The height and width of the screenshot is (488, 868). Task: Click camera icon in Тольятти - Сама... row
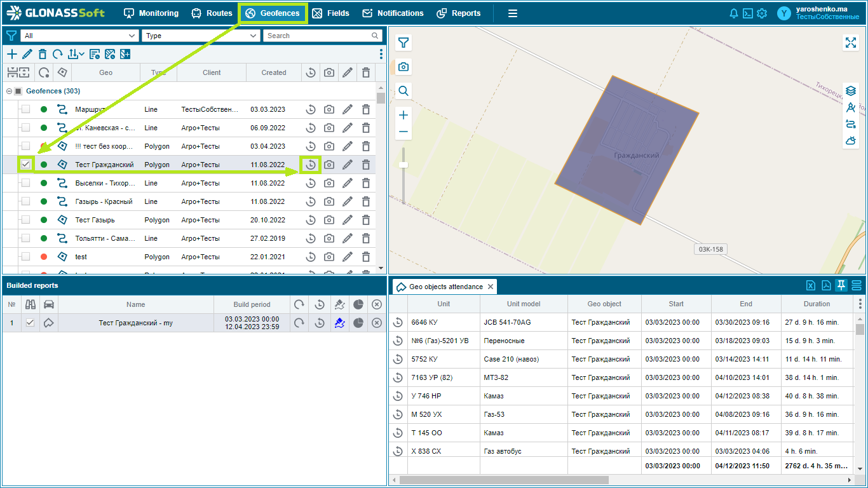(x=329, y=238)
